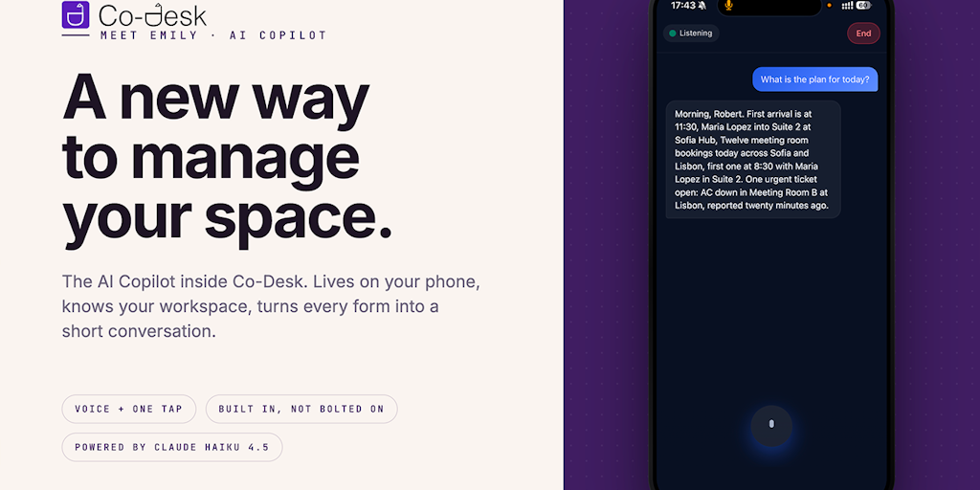
Task: Tap the muted bell icon beside 17:43
Action: pos(702,5)
